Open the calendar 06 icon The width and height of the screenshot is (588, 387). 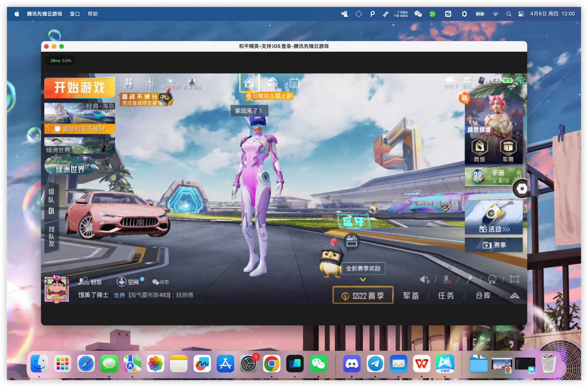[294, 83]
